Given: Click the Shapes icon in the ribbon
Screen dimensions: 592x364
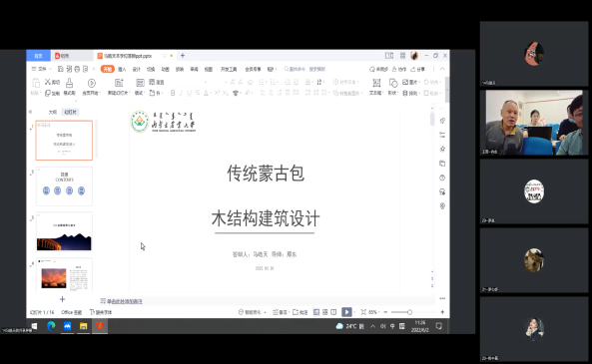Looking at the screenshot, I should tap(393, 83).
